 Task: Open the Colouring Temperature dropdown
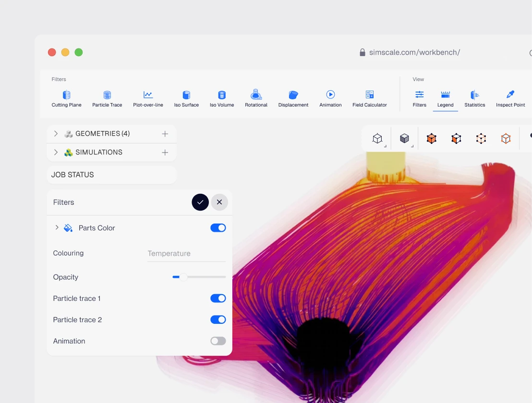click(187, 254)
